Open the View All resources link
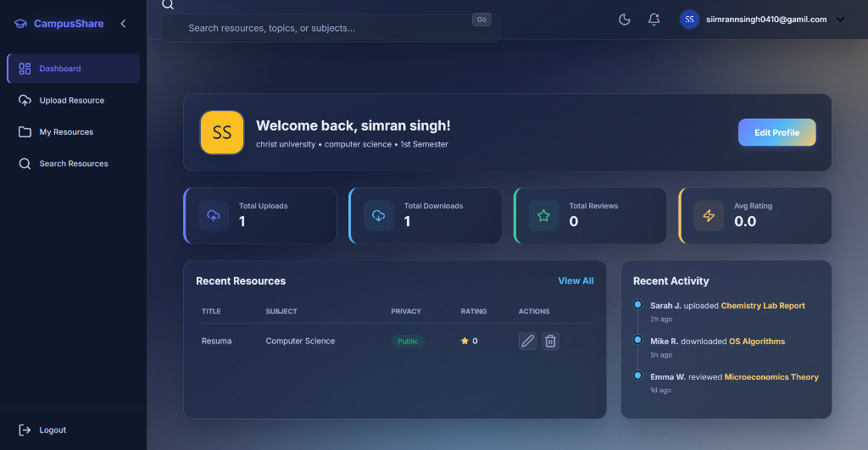This screenshot has width=868, height=450. tap(576, 281)
